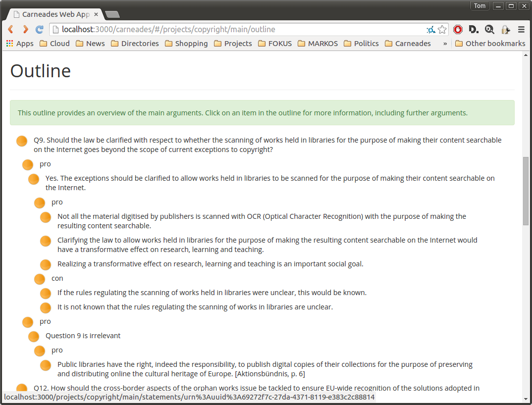Open the Other bookmarks folder
Screen dimensions: 532x405
[490, 44]
